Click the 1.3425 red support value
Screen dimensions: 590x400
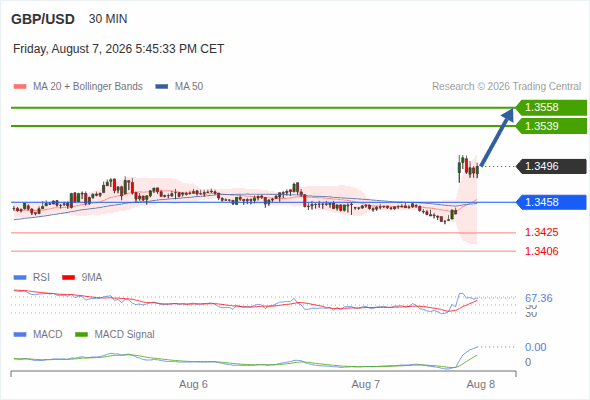coord(541,232)
